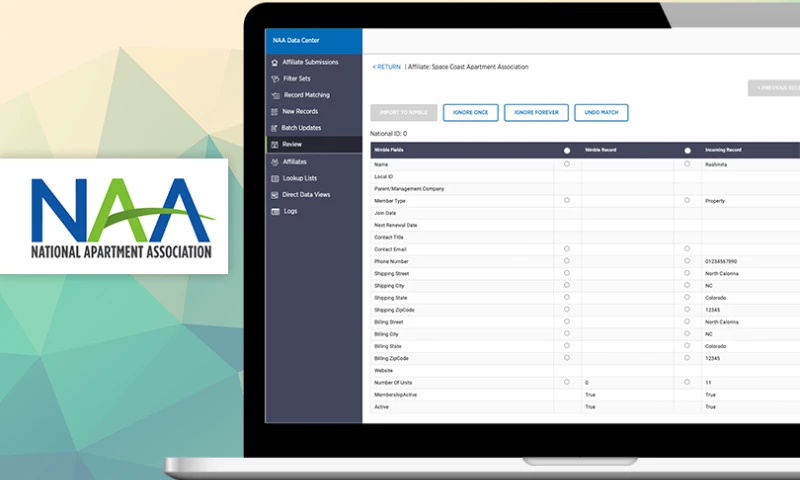Choose Nimble radio for Phone Number
Screen dimensions: 800x480
coord(567,261)
